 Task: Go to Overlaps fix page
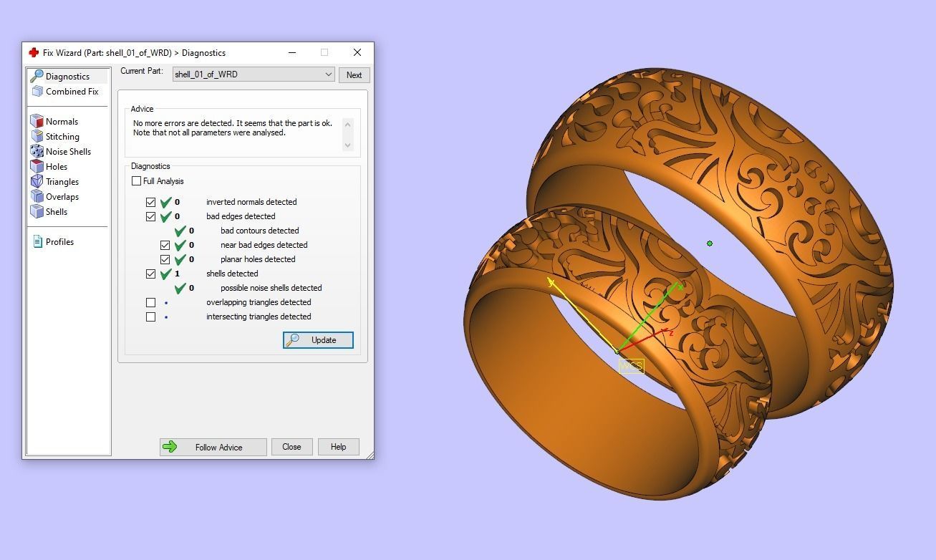point(62,196)
